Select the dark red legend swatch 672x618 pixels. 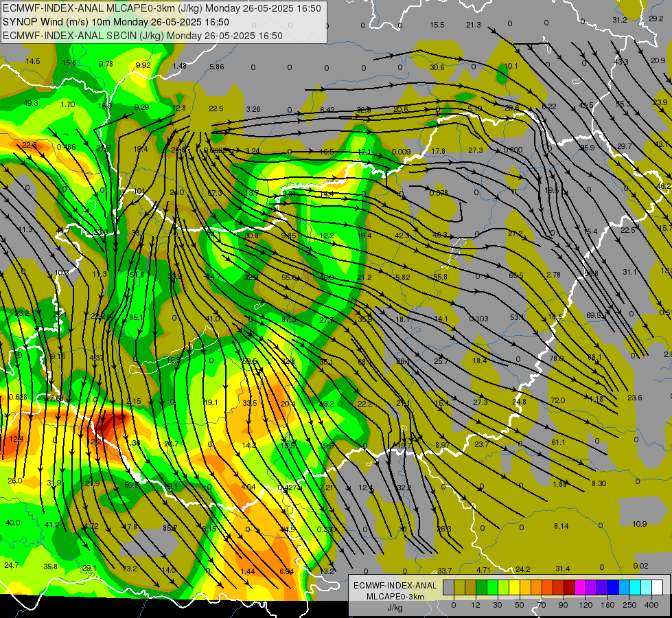point(570,588)
